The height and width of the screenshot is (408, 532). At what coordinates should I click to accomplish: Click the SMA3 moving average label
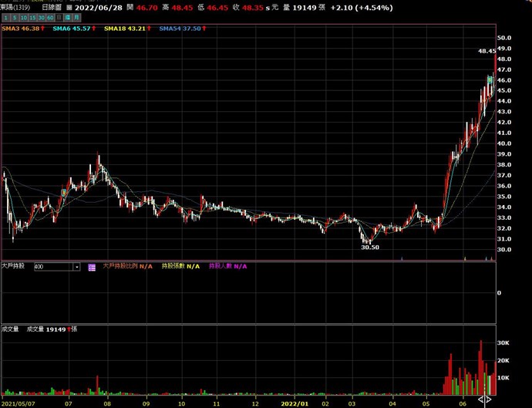[22, 29]
